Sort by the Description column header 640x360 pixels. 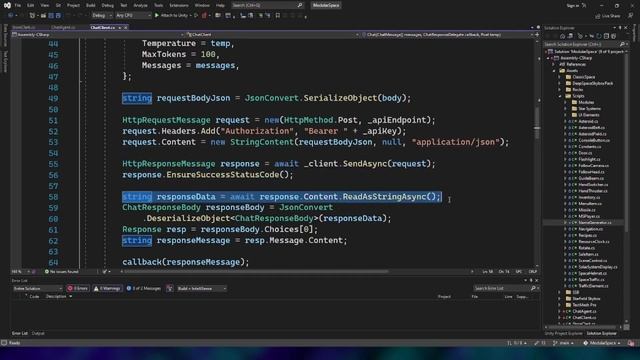click(56, 297)
